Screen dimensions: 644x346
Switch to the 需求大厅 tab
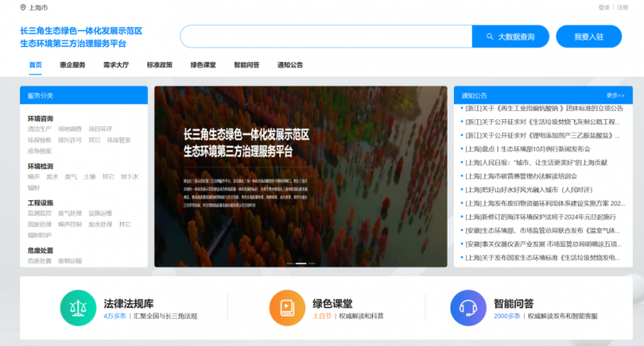116,64
